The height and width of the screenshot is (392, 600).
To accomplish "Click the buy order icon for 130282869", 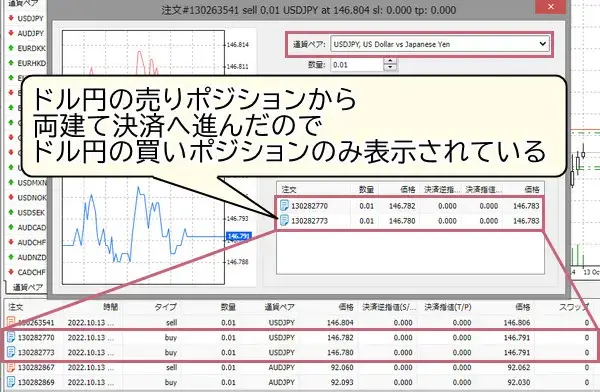I will pyautogui.click(x=11, y=382).
